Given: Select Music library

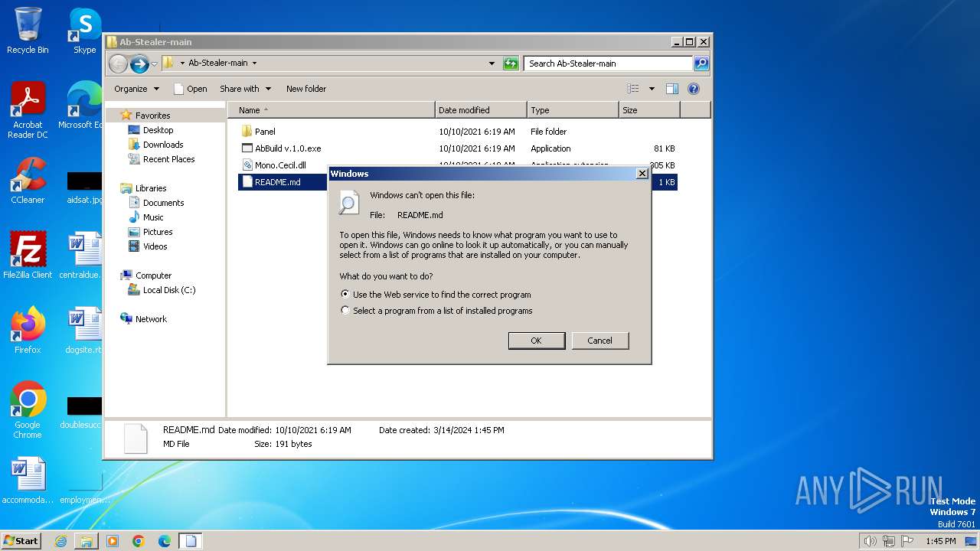Looking at the screenshot, I should [153, 217].
